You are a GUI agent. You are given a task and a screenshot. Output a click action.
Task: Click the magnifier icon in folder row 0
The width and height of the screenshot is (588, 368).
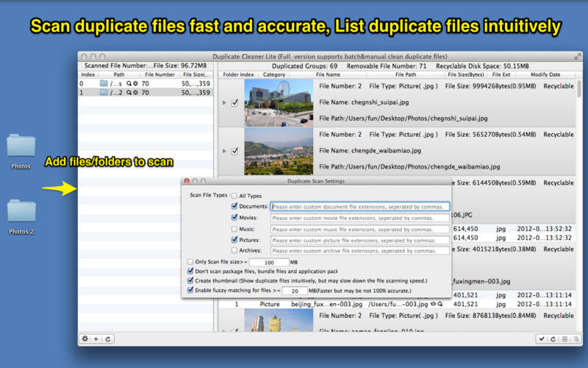click(129, 83)
